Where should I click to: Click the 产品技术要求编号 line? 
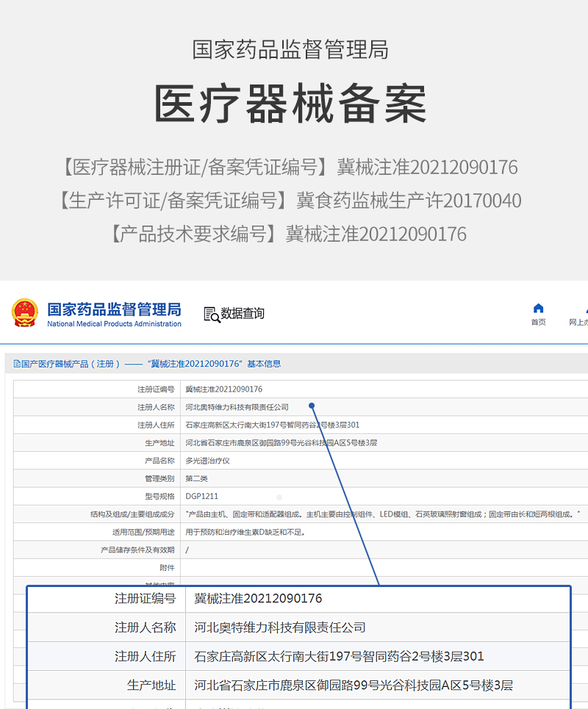[289, 234]
